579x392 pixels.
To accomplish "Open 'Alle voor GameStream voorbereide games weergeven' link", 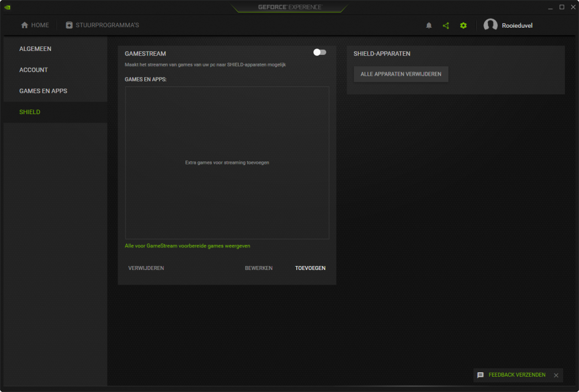I will click(187, 246).
